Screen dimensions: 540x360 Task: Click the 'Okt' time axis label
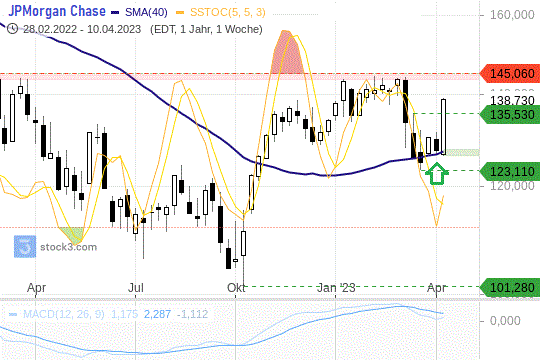tap(236, 288)
